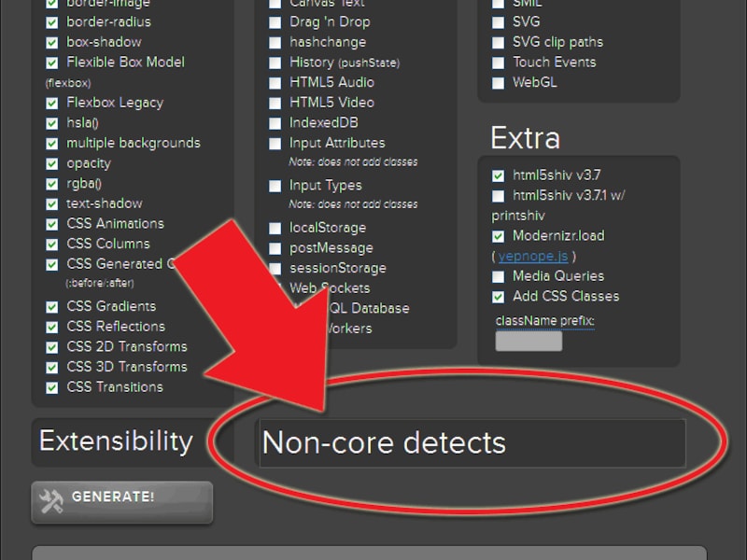This screenshot has height=560, width=747.
Task: Uncheck html5shiv v3.7
Action: coord(497,175)
